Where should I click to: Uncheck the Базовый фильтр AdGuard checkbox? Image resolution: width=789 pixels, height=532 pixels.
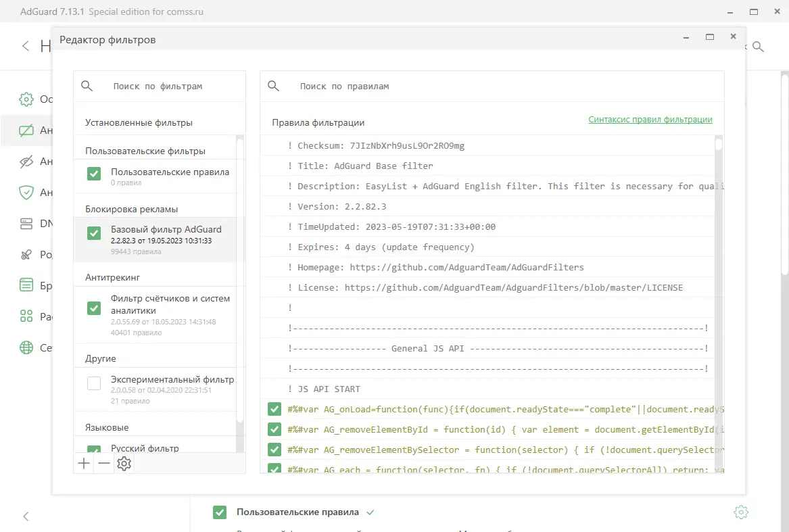pyautogui.click(x=94, y=233)
